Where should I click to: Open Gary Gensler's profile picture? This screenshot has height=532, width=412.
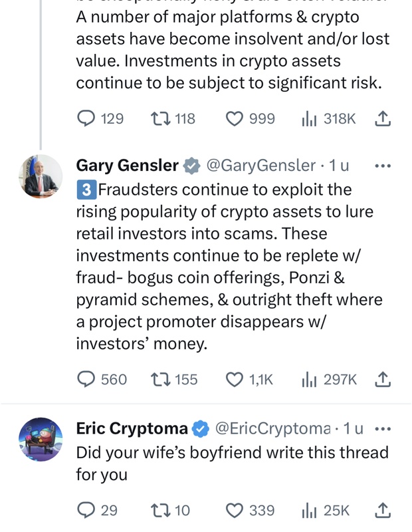click(40, 176)
